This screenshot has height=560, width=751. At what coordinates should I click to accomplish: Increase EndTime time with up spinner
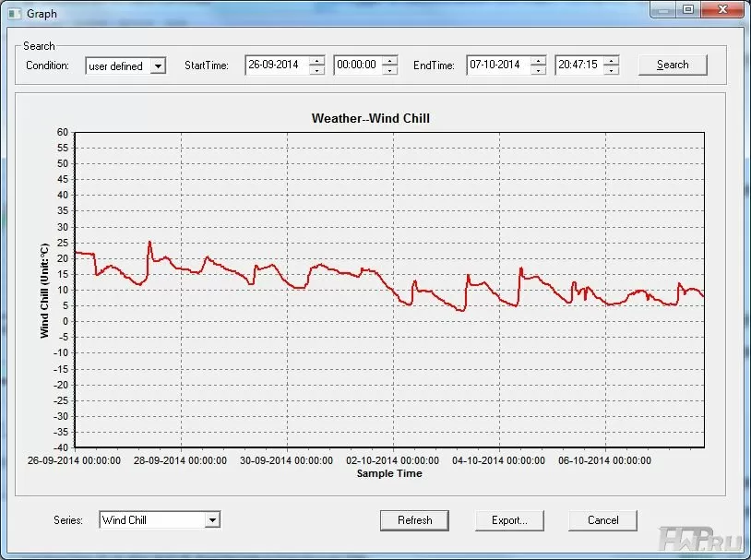[x=611, y=60]
